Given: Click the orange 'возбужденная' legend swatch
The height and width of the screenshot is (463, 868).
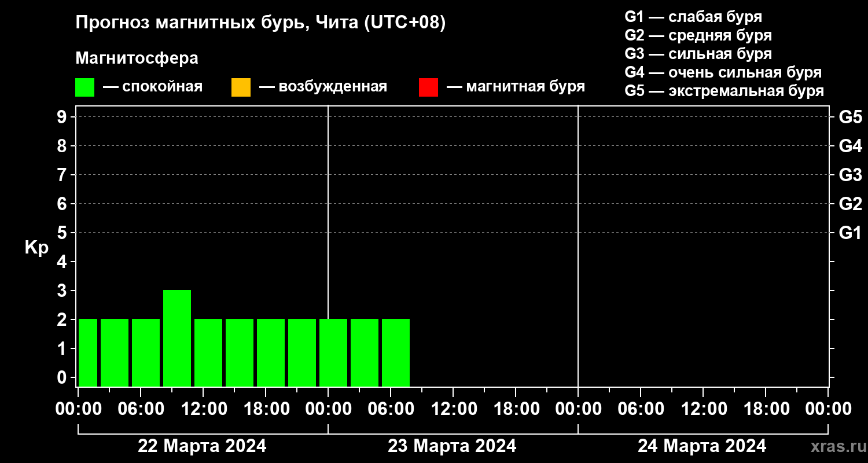Looking at the screenshot, I should tap(241, 87).
